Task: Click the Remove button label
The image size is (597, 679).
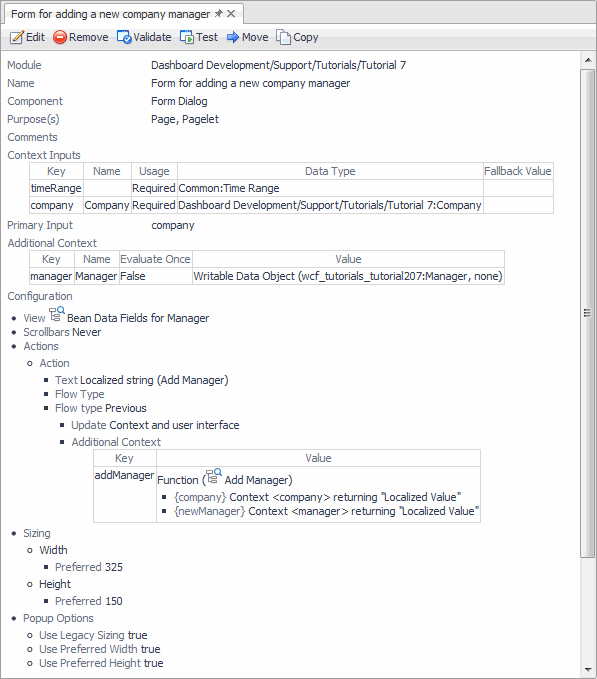Action: (89, 37)
